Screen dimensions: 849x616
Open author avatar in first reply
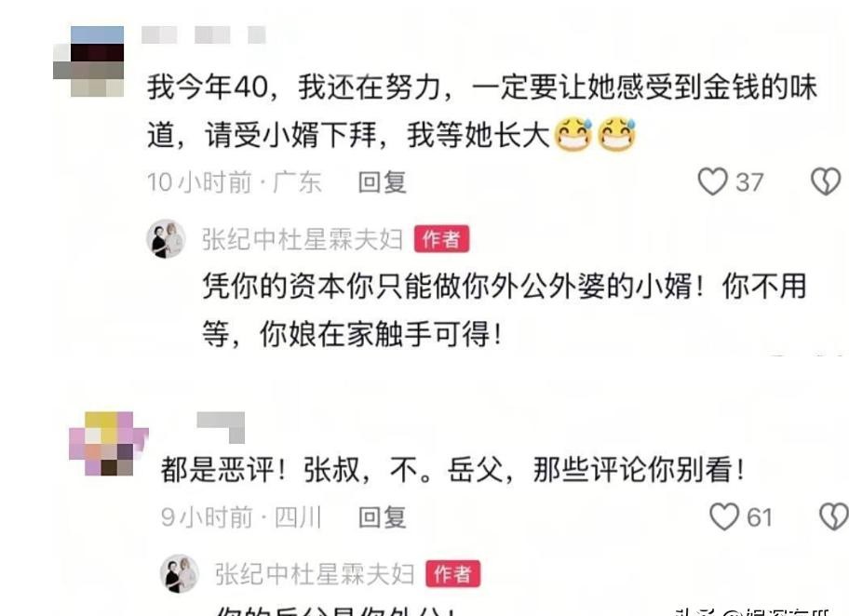[x=166, y=239]
